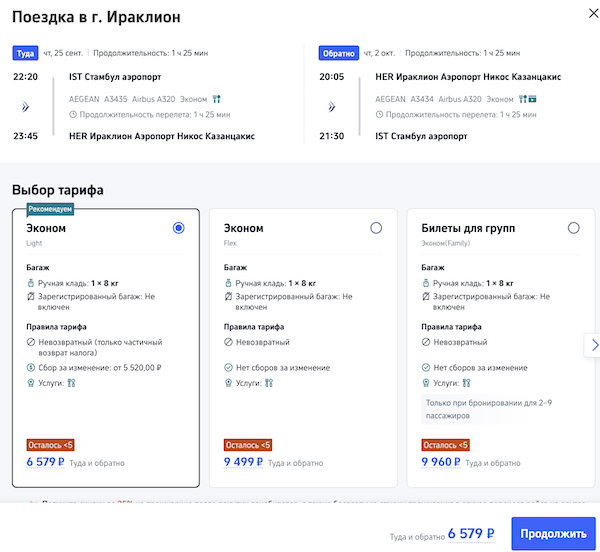The width and height of the screenshot is (600, 552).
Task: Click the 9 960 ₽ group fare price
Action: click(x=441, y=462)
